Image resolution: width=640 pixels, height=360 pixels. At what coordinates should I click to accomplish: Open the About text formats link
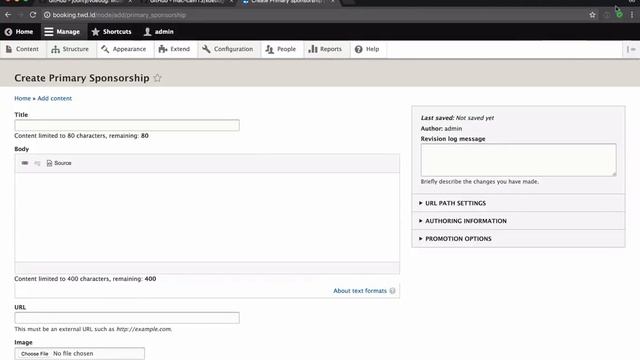(x=360, y=291)
